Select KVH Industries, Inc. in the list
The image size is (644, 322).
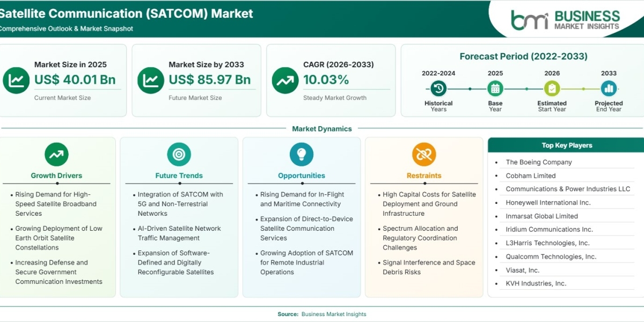click(536, 283)
